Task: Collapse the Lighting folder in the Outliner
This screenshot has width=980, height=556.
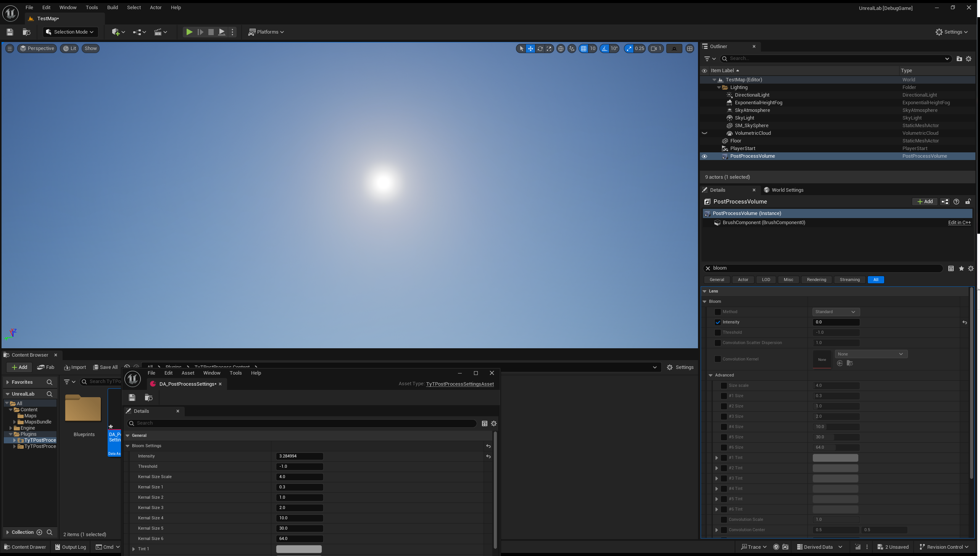Action: [719, 87]
